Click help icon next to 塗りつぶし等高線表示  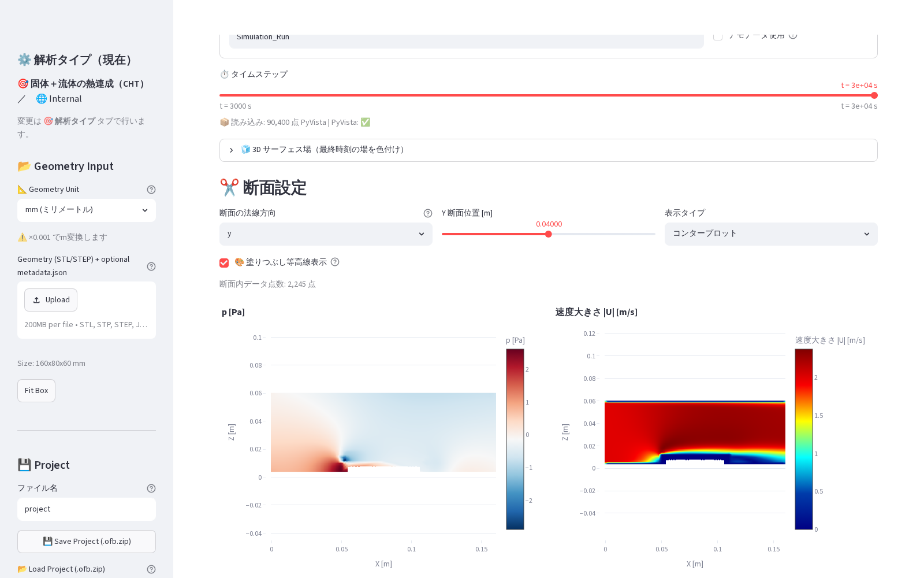click(x=335, y=262)
